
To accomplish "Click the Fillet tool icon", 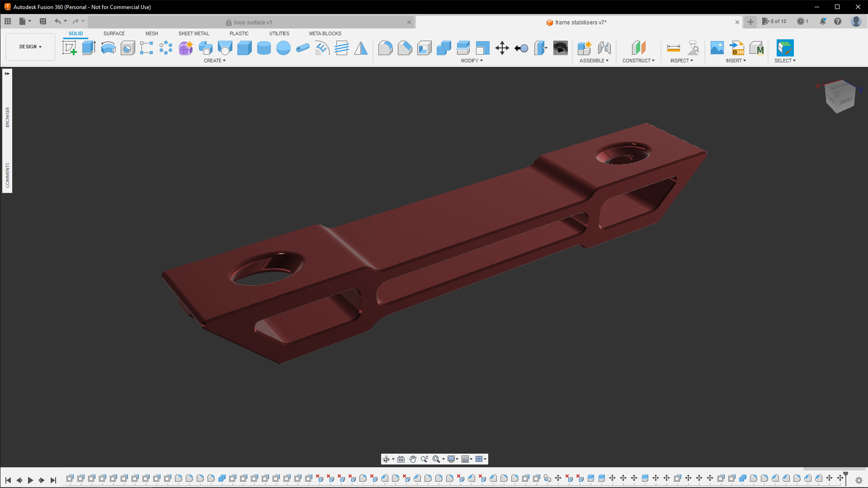I will coord(385,48).
